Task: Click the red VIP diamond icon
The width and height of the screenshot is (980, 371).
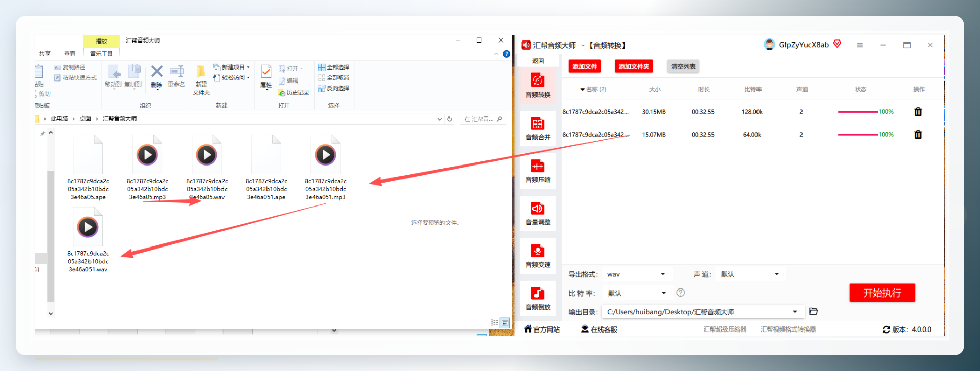Action: [837, 44]
